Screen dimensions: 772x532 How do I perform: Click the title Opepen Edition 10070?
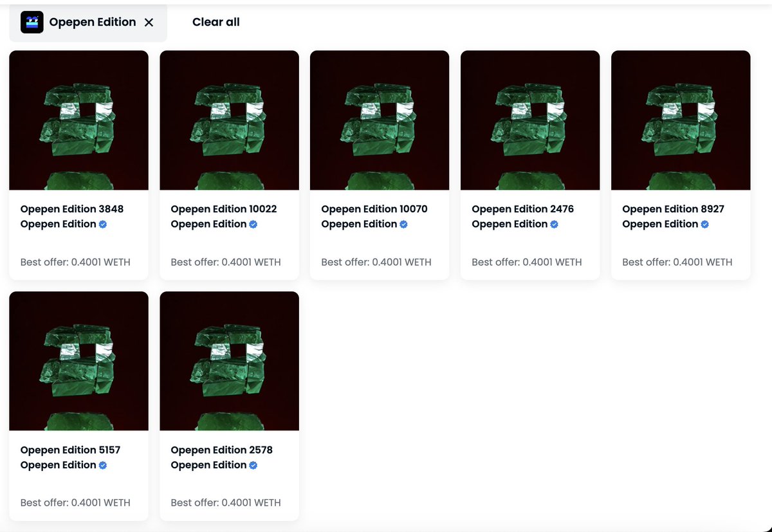click(x=374, y=209)
